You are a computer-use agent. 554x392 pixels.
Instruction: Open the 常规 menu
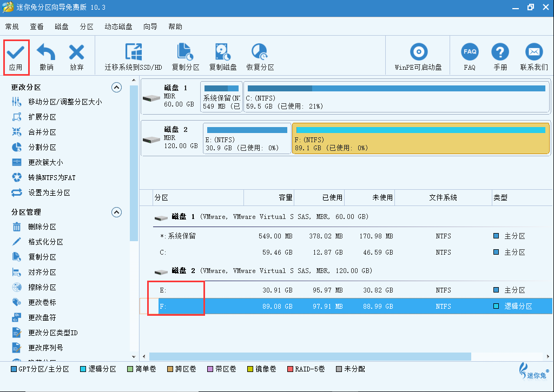point(12,27)
